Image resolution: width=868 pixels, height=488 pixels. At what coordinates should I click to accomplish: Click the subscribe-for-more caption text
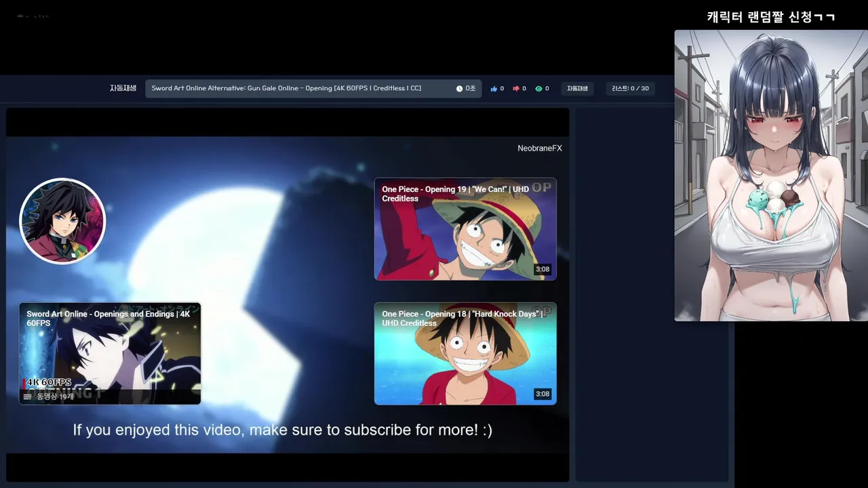pyautogui.click(x=282, y=430)
